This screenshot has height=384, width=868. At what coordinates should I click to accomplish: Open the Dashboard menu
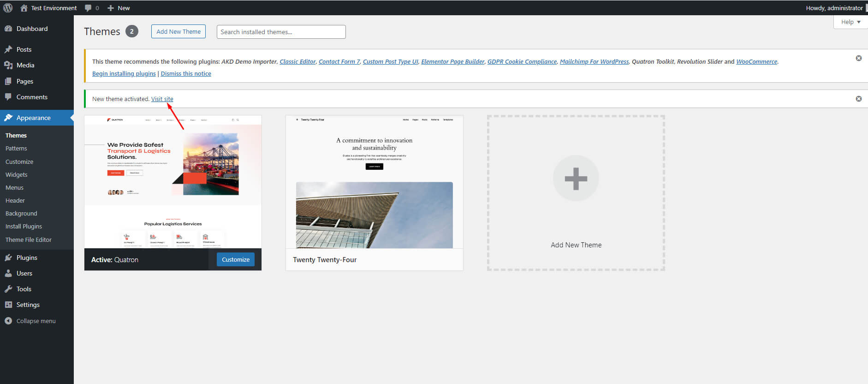coord(37,29)
